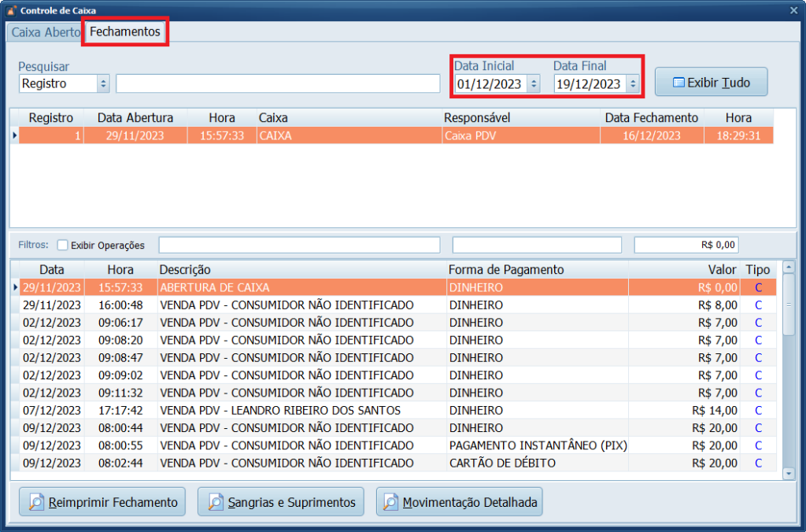Open the Data Final date picker
This screenshot has height=532, width=806.
tap(632, 83)
